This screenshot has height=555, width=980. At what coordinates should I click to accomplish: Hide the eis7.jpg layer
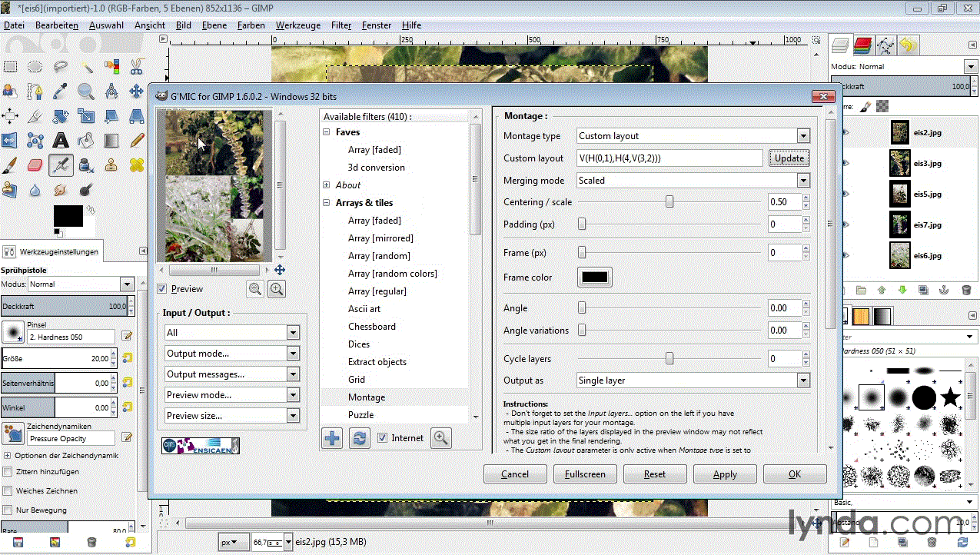tap(845, 224)
